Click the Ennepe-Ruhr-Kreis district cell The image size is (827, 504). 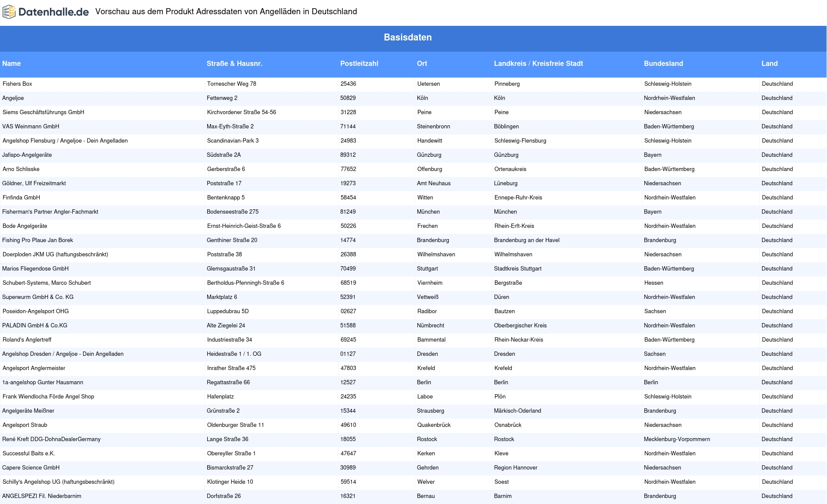(518, 198)
